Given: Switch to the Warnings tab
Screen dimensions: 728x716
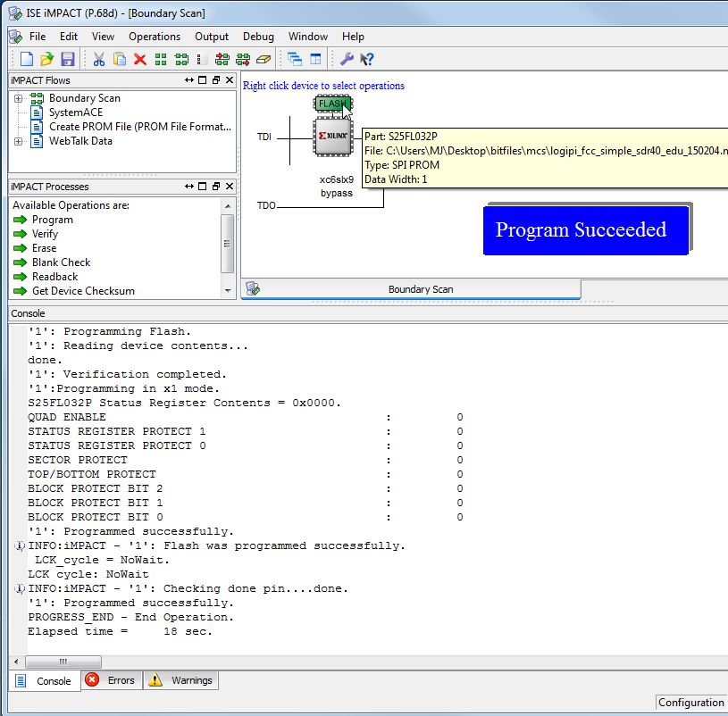Looking at the screenshot, I should 181,680.
